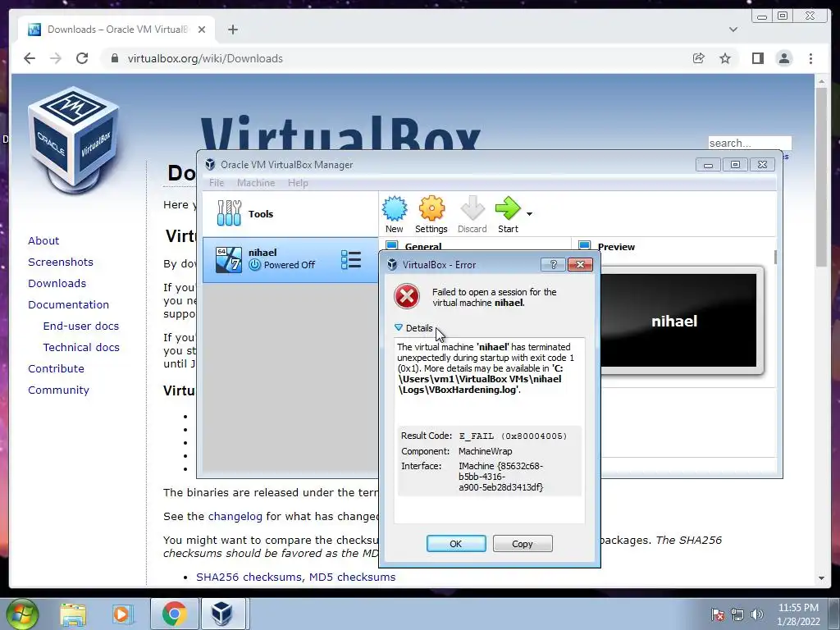Viewport: 840px width, 630px height.
Task: Select the nihael virtual machine entry
Action: (x=290, y=260)
